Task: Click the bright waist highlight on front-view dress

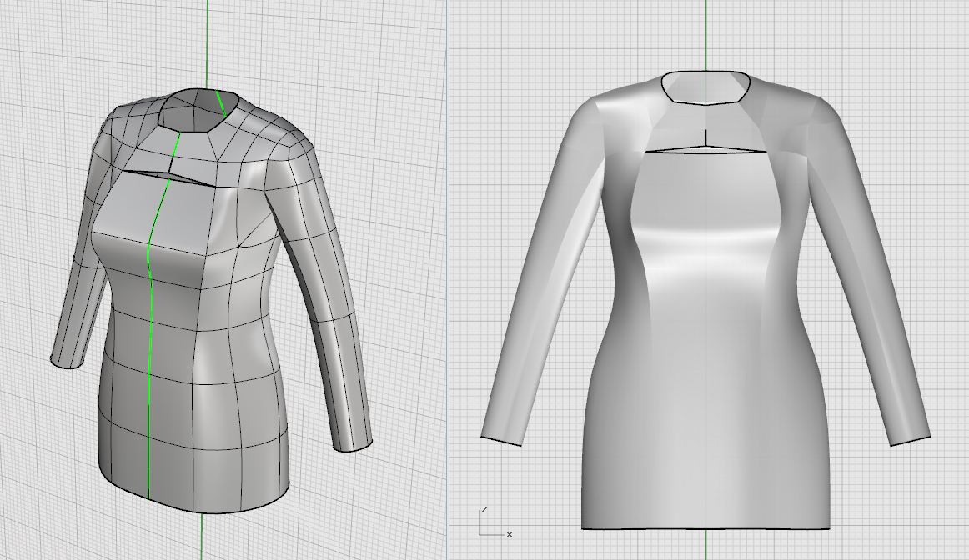Action: (705, 272)
